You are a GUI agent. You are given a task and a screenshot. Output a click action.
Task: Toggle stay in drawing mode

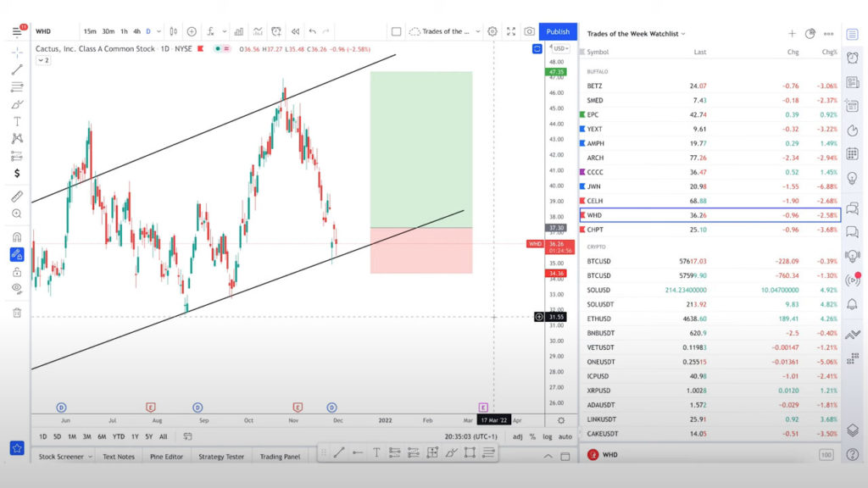17,254
